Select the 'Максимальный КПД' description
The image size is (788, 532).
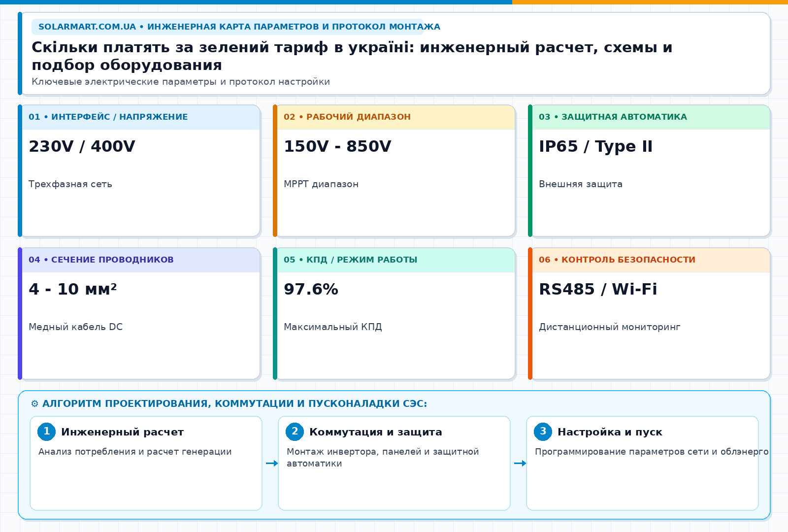(x=333, y=327)
